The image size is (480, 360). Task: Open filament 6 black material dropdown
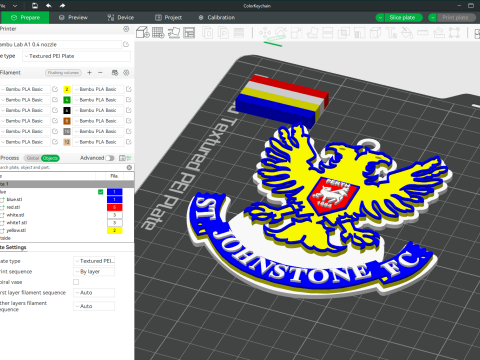point(99,110)
